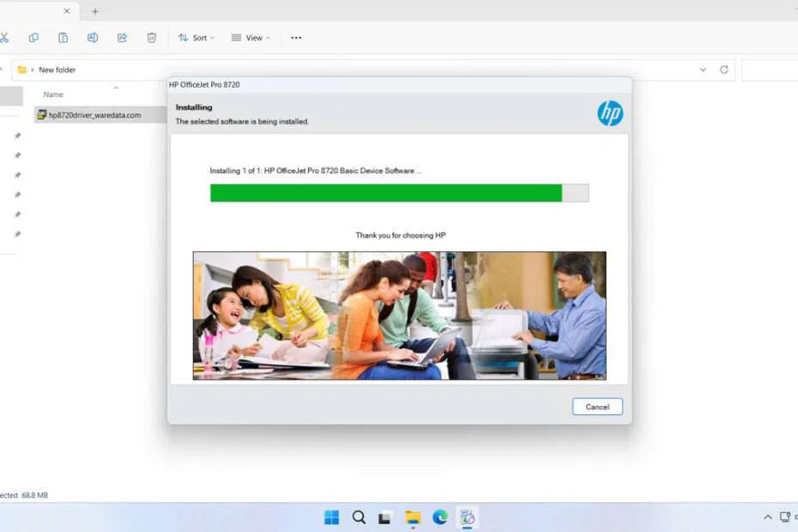Click the HP logo in the installer dialog

coord(610,112)
